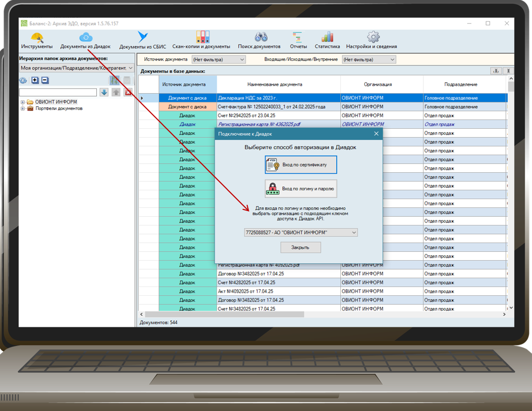Image resolution: width=532 pixels, height=411 pixels.
Task: Click Вход по сертификату button
Action: pos(301,164)
